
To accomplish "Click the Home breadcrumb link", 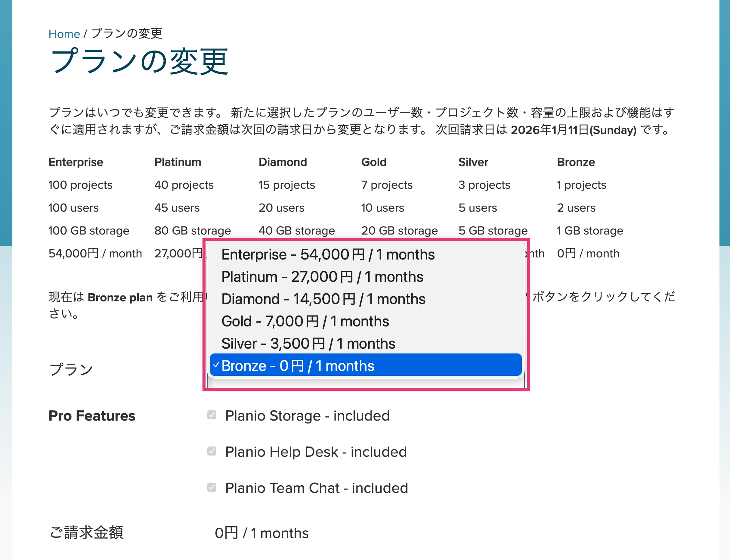I will [x=64, y=34].
